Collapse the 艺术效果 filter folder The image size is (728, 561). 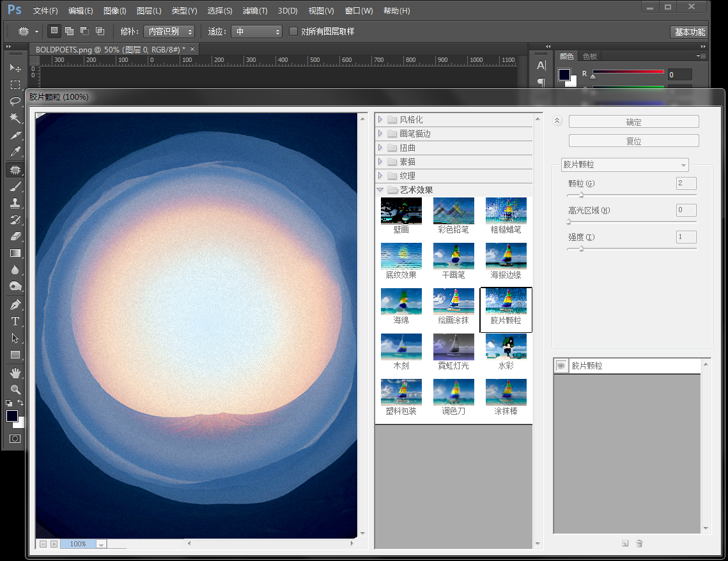tap(380, 190)
